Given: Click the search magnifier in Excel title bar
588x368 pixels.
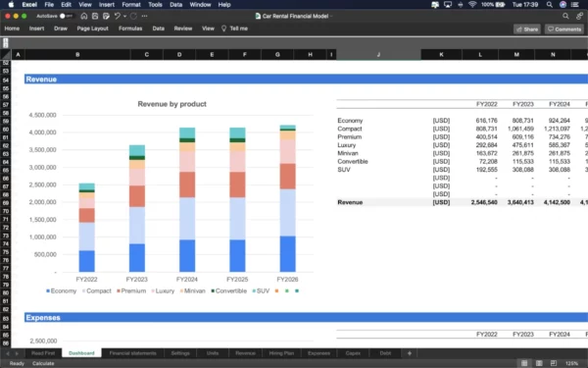Looking at the screenshot, I should [x=565, y=16].
